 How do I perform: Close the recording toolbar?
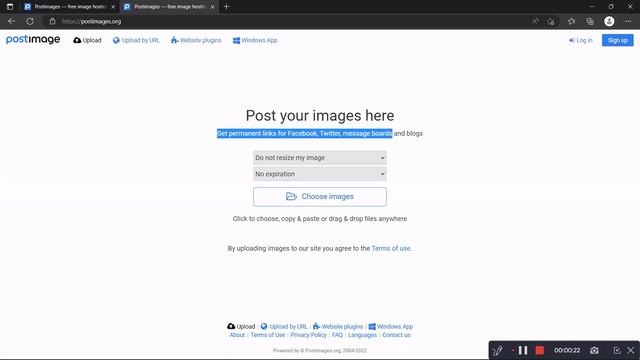[631, 350]
